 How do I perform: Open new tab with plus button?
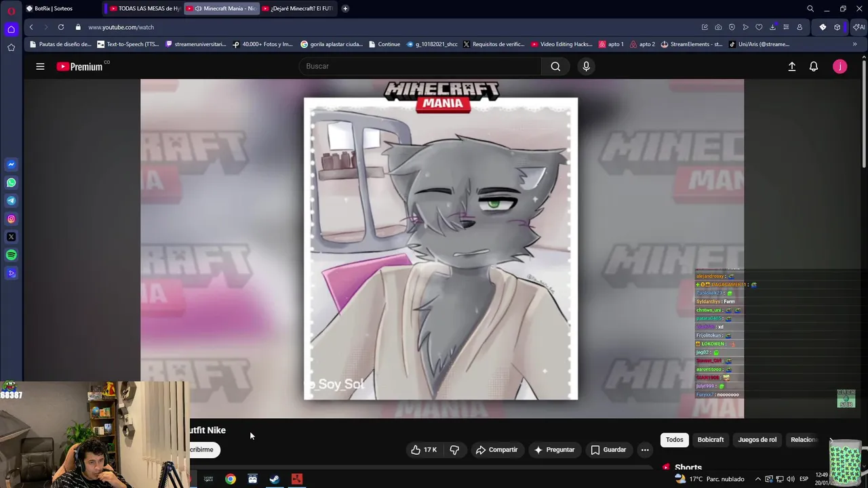345,9
